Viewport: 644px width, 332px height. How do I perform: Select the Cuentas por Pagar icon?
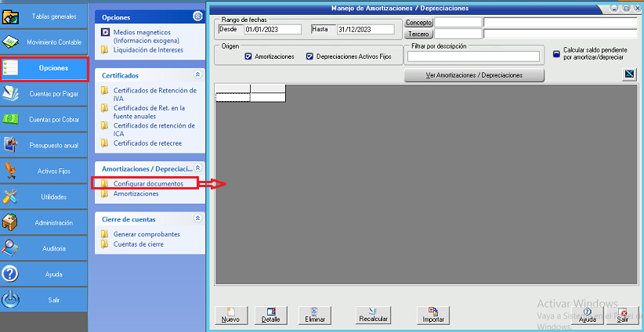(x=11, y=93)
